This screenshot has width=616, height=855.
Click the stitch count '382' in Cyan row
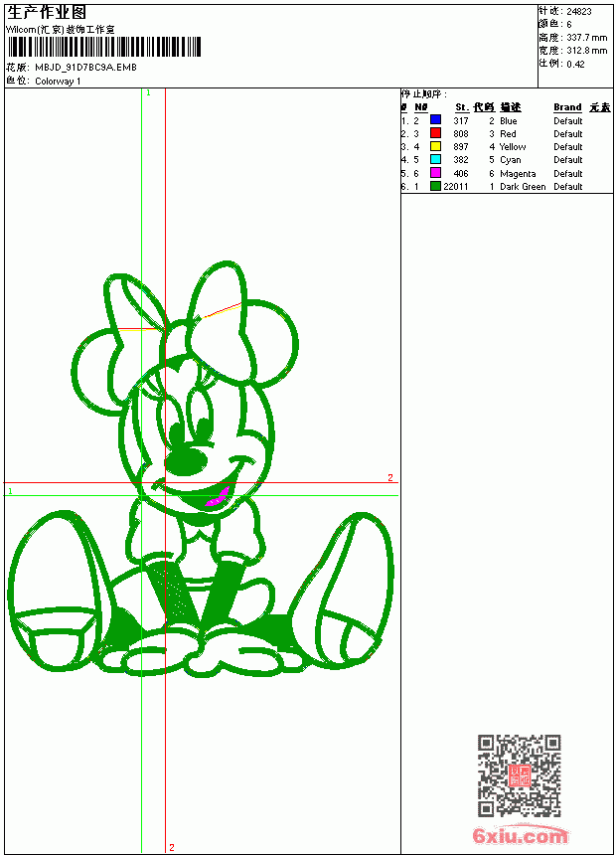coord(461,160)
